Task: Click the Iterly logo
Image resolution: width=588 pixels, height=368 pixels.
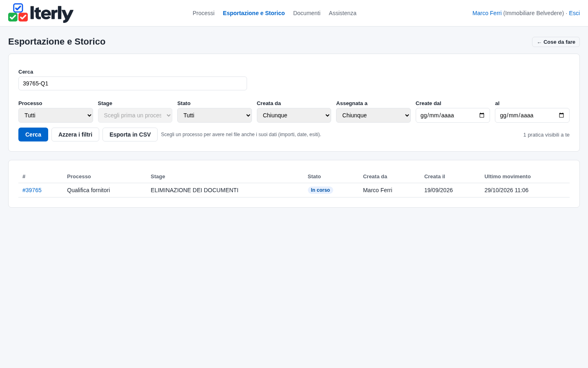Action: pos(41,13)
